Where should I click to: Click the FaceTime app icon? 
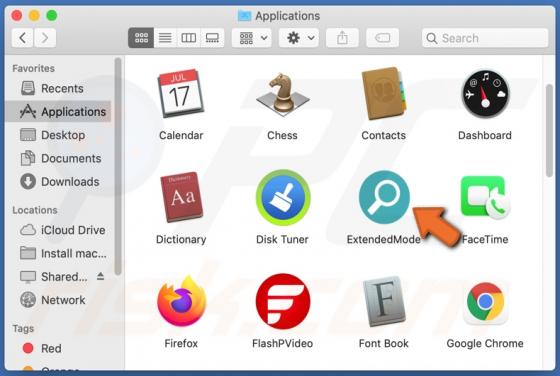pos(485,197)
